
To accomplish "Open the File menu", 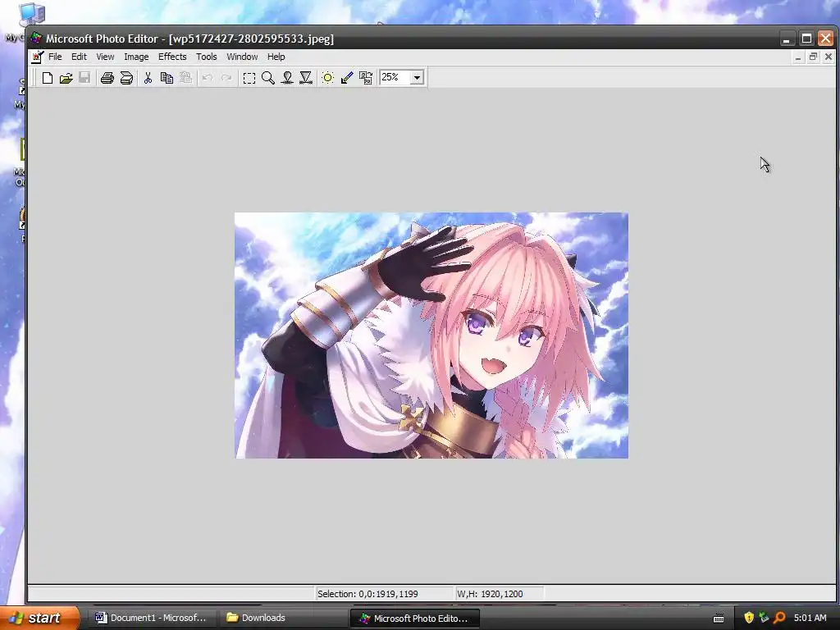I will pos(55,57).
